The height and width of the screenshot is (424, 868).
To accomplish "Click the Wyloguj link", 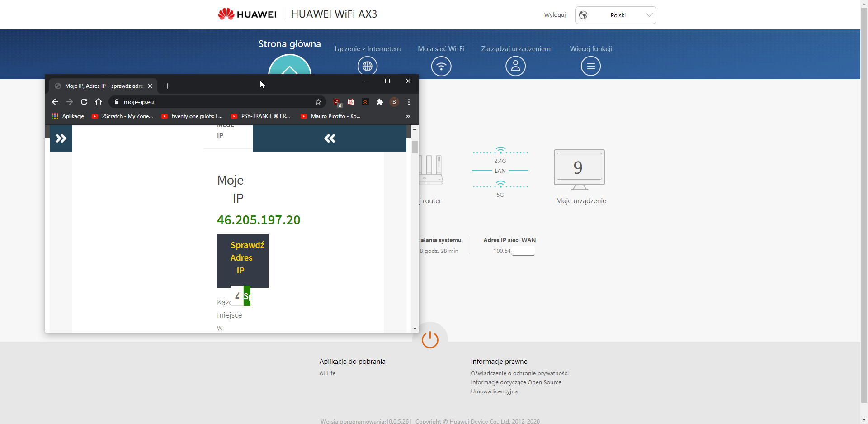I will [555, 15].
